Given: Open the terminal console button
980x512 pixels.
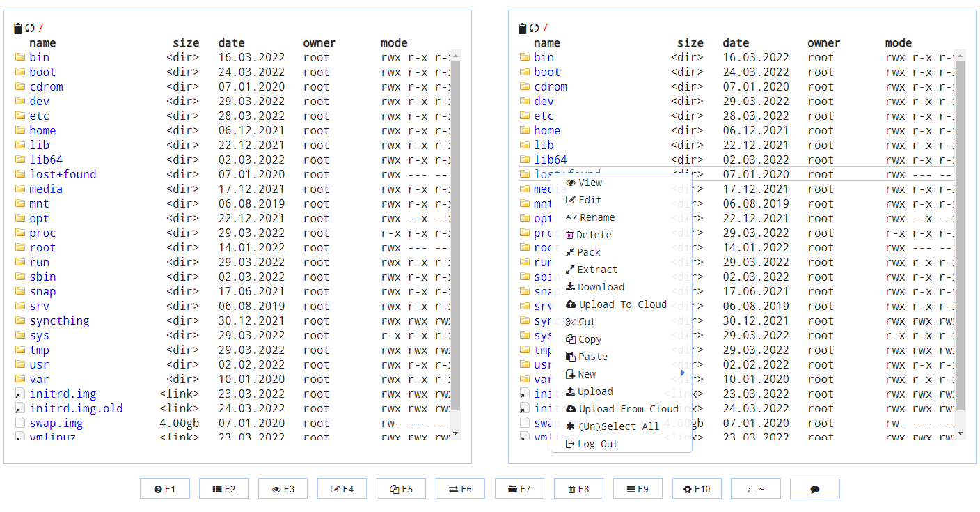Looking at the screenshot, I should pyautogui.click(x=755, y=489).
